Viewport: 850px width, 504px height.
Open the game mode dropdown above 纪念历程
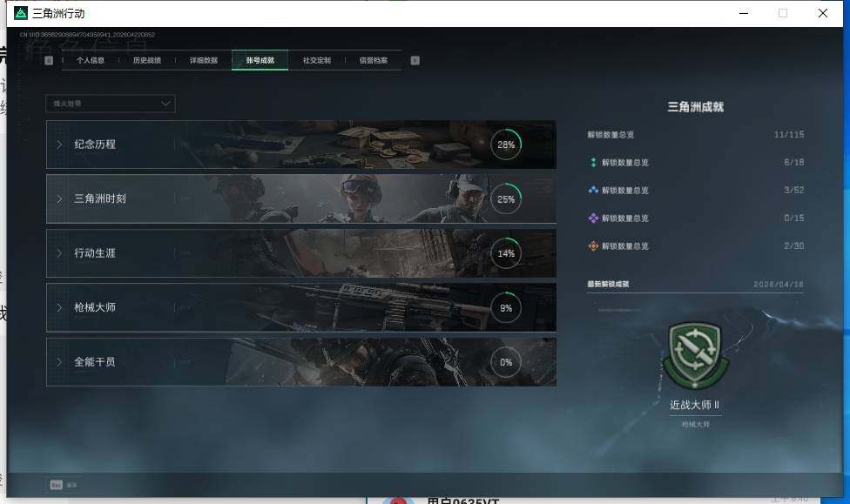(111, 104)
